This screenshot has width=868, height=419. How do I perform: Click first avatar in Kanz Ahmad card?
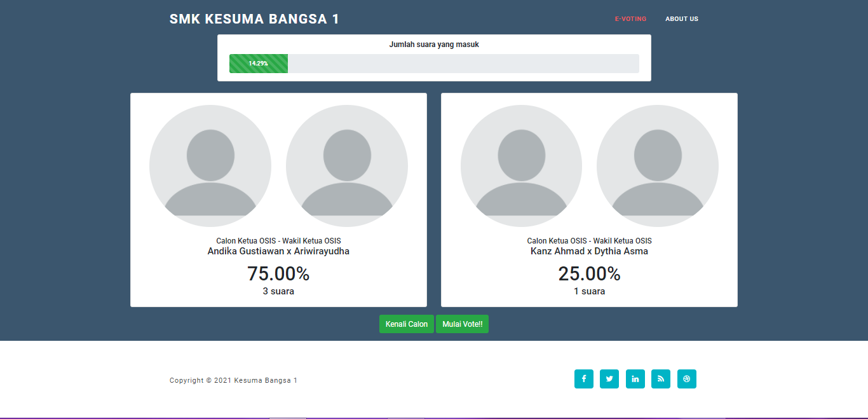click(521, 166)
